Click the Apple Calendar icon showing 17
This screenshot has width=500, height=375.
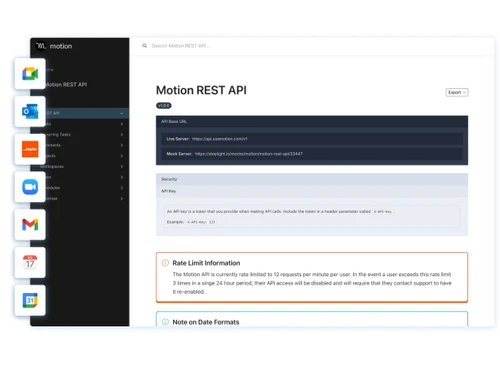tap(30, 262)
